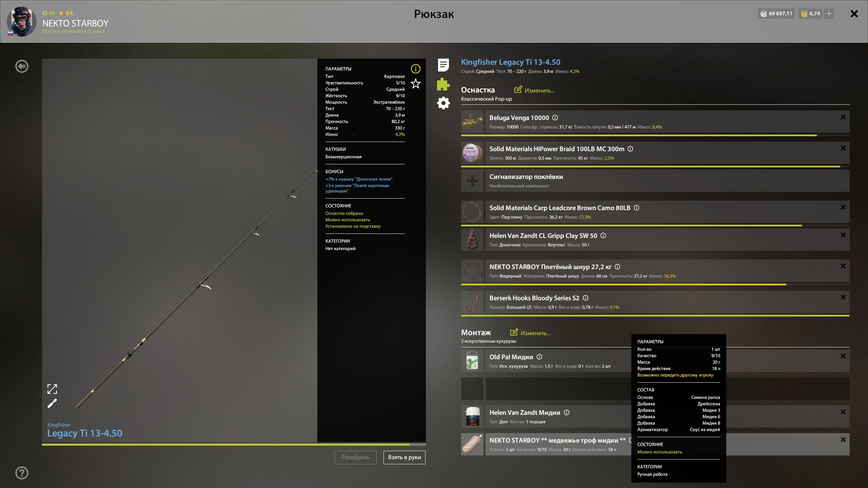Viewport: 868px width, 488px height.
Task: Show info for Old Pal Мидии
Action: tap(539, 357)
